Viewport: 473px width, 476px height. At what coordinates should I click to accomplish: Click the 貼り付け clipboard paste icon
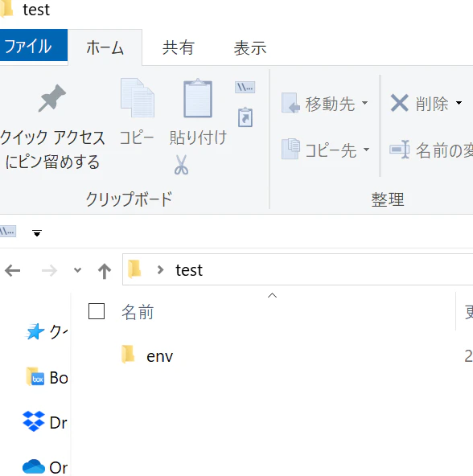198,98
